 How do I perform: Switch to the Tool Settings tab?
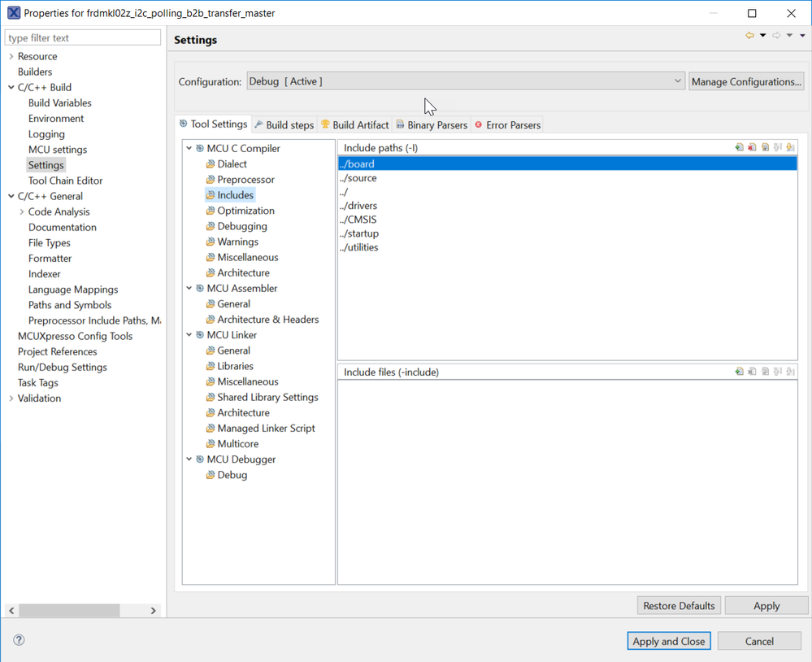213,124
